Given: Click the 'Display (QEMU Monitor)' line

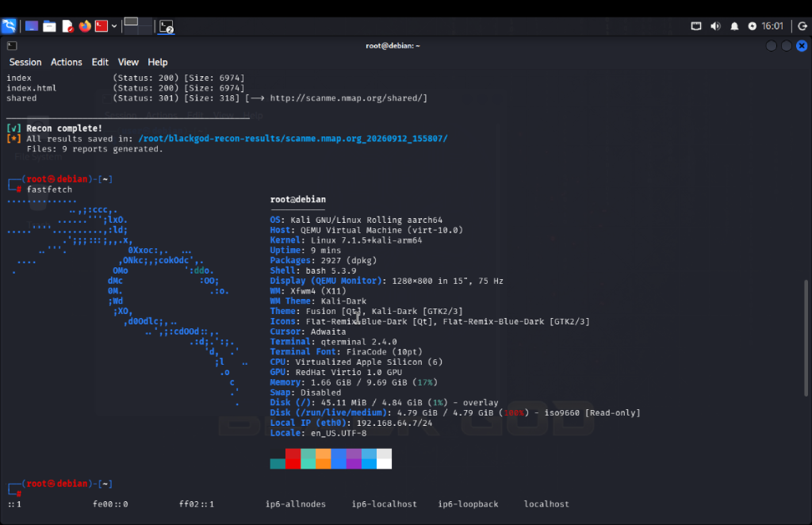Looking at the screenshot, I should pyautogui.click(x=386, y=281).
